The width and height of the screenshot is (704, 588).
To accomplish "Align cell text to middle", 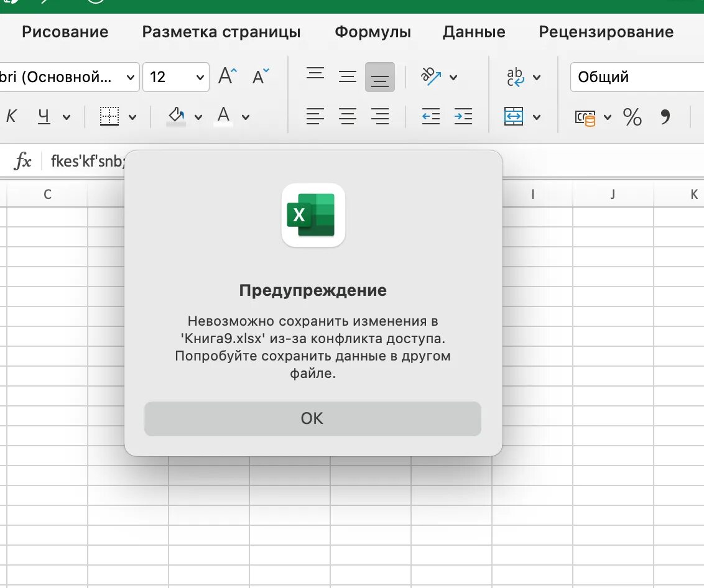I will click(348, 76).
